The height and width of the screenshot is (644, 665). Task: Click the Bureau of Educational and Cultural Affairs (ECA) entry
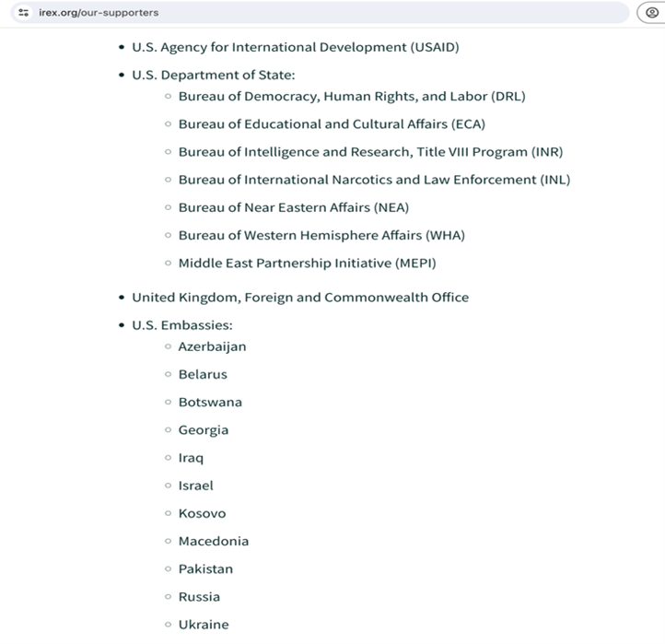pos(332,124)
